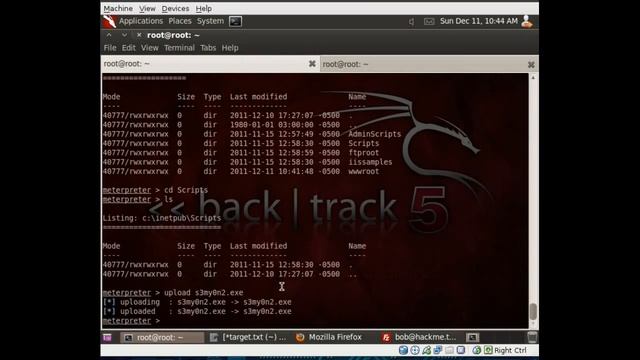Click the user account icon beside clock
Image resolution: width=640 pixels, height=360 pixels.
tap(527, 21)
